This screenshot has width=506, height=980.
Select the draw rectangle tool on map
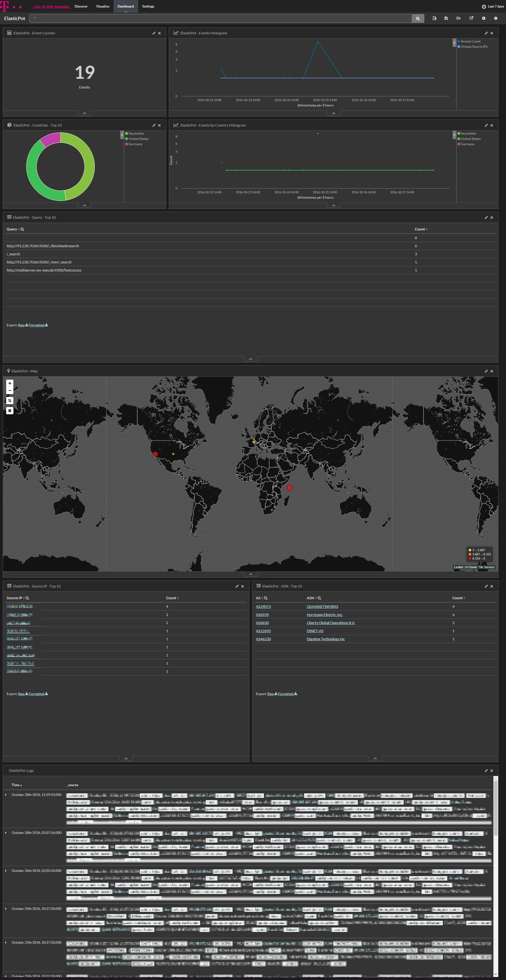tap(10, 411)
